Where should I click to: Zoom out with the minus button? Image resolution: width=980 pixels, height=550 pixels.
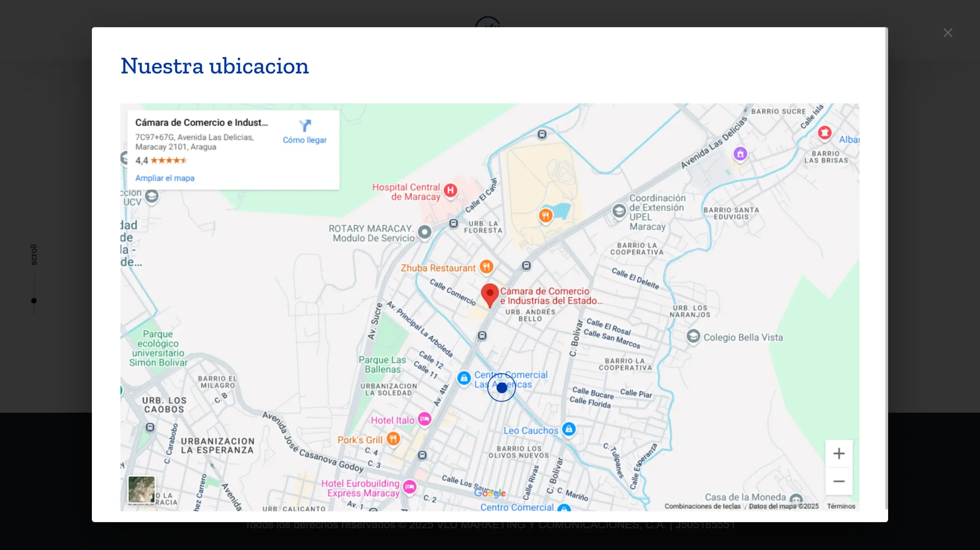click(839, 481)
